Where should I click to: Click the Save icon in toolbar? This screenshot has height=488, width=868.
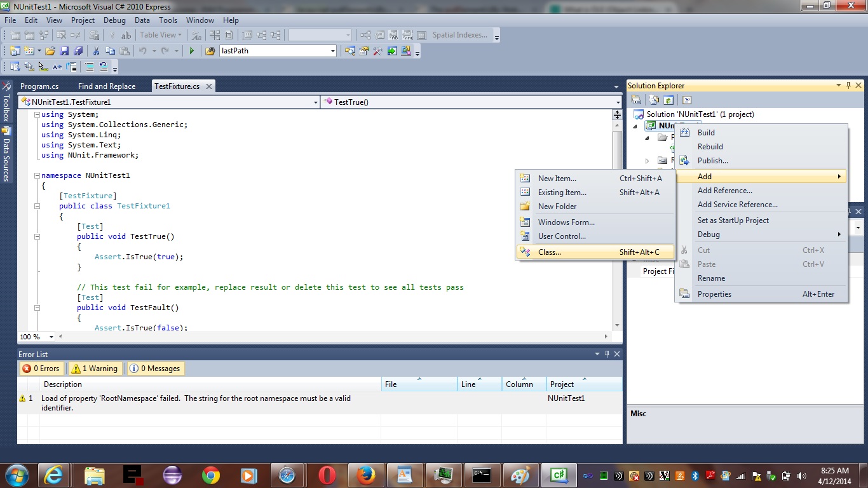(64, 51)
